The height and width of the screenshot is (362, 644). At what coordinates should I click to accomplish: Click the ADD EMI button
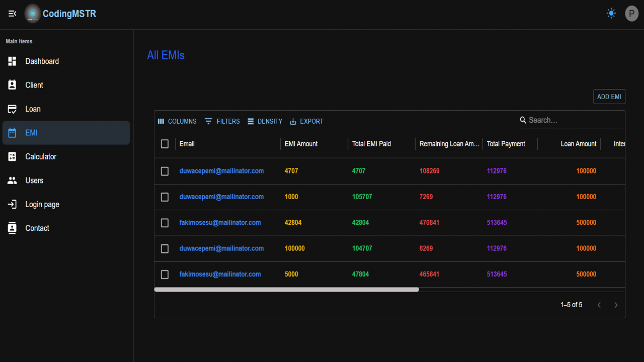[609, 97]
